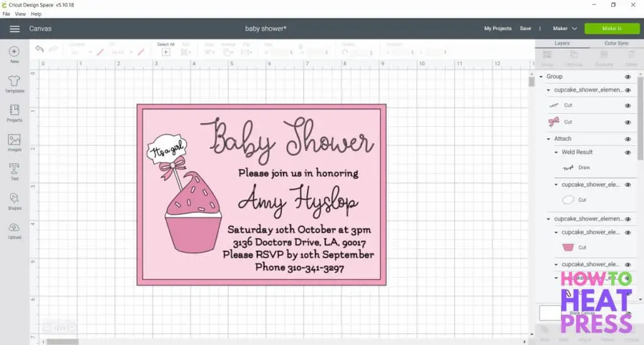Click the New project icon
This screenshot has height=345, width=644.
click(14, 52)
